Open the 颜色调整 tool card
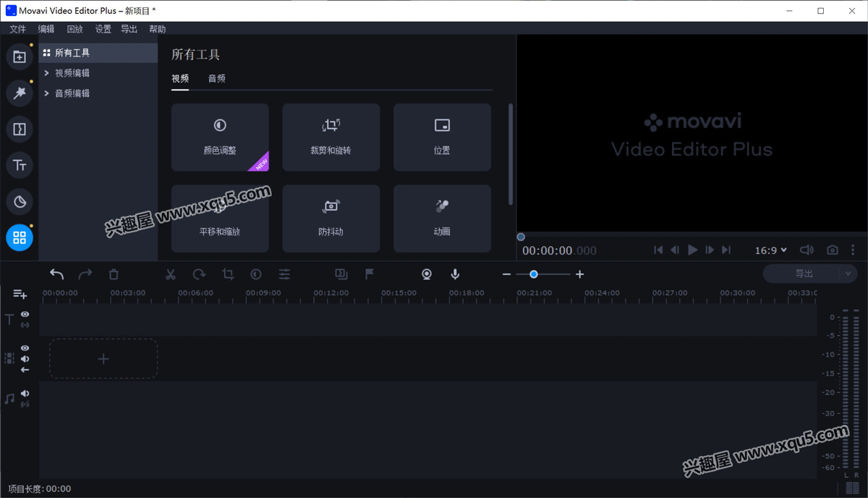Screen dimensions: 868x498 (220, 138)
